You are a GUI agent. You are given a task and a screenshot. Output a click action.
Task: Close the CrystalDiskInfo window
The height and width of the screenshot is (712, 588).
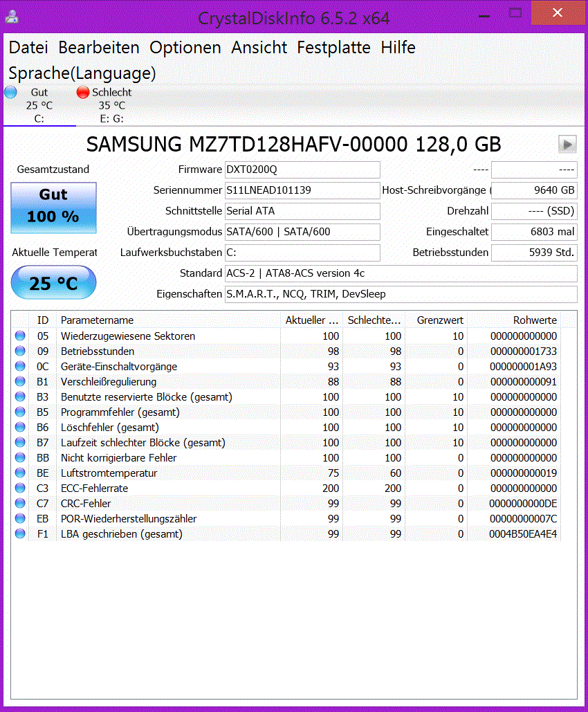(558, 12)
